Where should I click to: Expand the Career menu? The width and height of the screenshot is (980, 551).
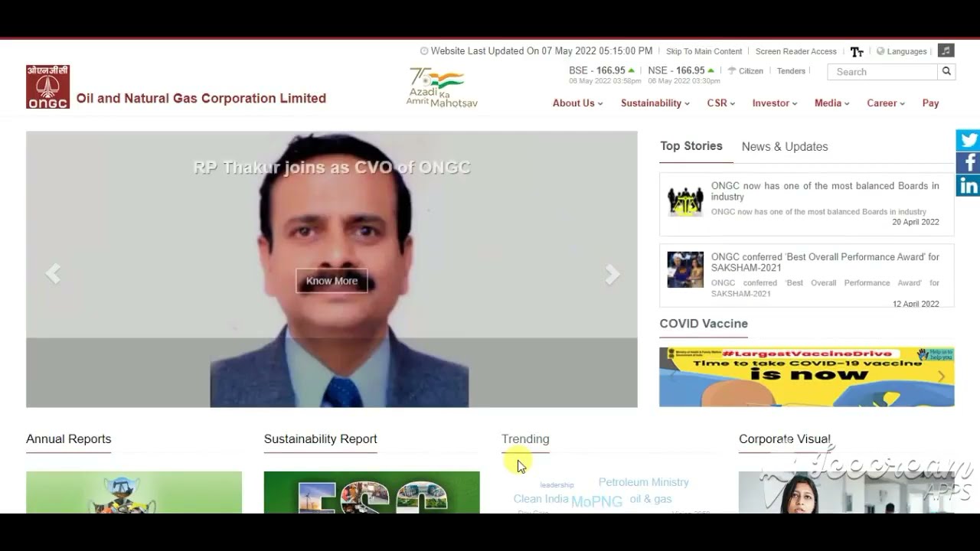point(885,103)
